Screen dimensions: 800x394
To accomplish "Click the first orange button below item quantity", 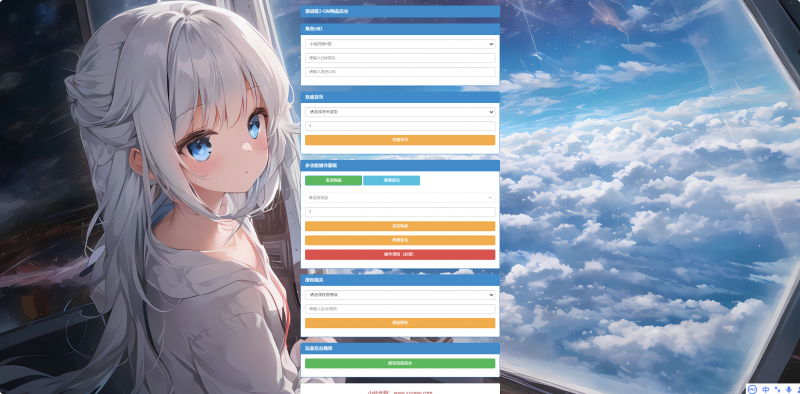I will pos(400,226).
